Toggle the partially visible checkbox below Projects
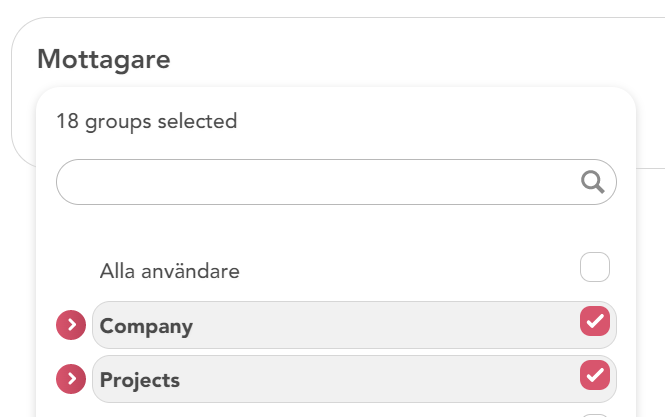 click(x=595, y=414)
